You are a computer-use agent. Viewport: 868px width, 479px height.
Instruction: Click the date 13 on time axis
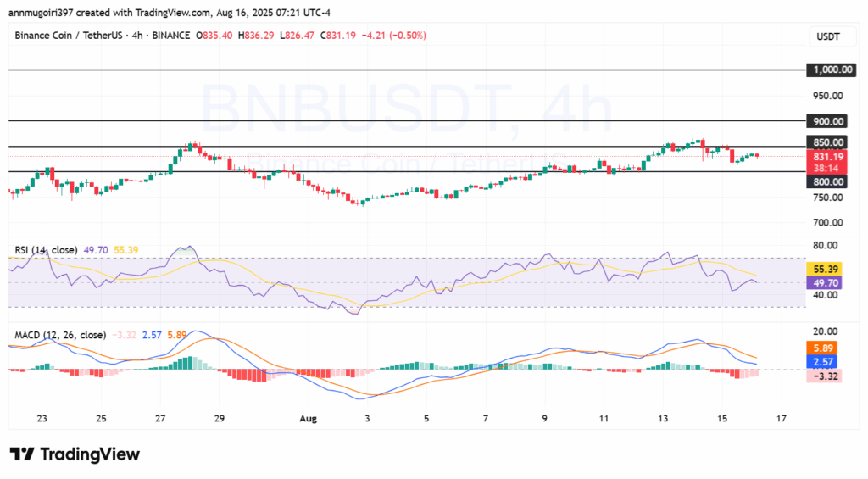663,419
